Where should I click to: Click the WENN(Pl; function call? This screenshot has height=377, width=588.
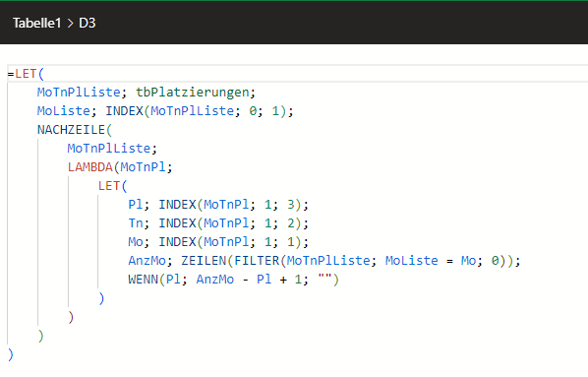tap(157, 280)
